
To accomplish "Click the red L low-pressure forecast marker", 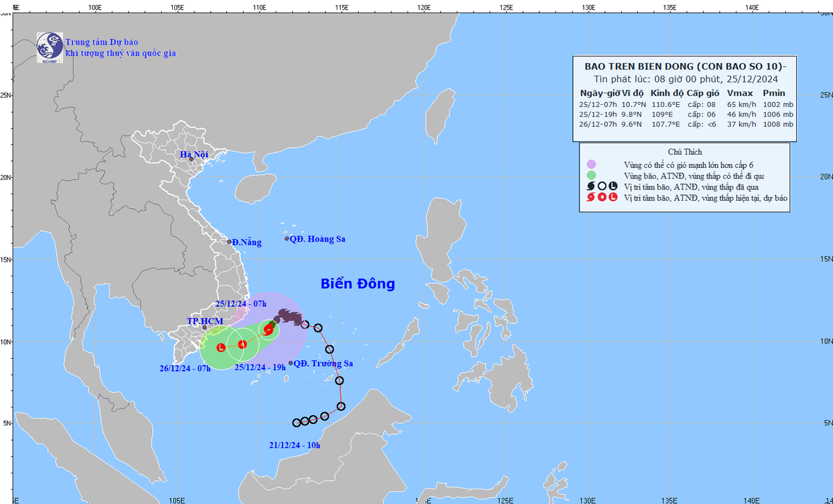I will (x=221, y=347).
